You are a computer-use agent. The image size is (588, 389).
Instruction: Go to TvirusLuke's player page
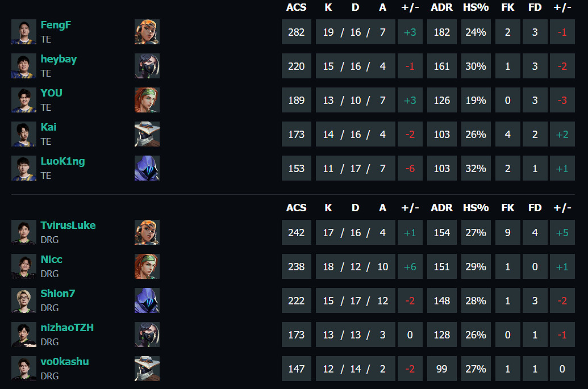68,225
